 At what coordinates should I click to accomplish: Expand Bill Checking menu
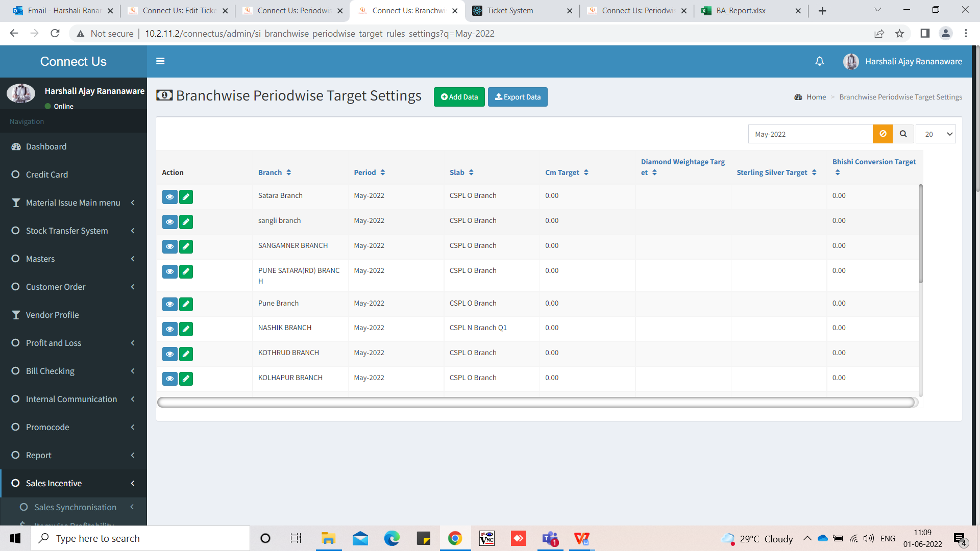pos(73,371)
